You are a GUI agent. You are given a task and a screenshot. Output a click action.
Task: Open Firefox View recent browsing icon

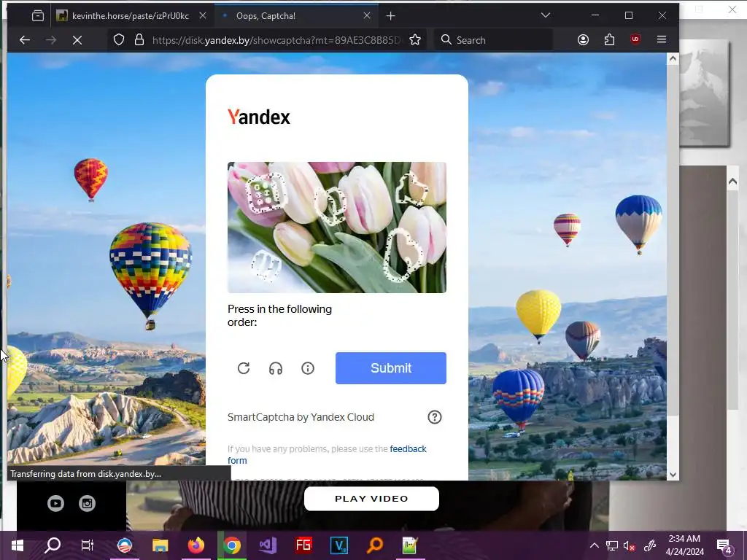coord(38,16)
